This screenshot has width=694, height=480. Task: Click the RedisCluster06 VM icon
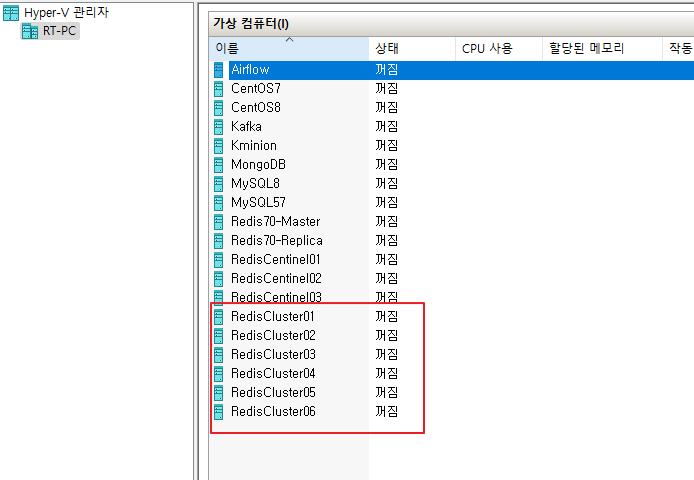[x=218, y=412]
